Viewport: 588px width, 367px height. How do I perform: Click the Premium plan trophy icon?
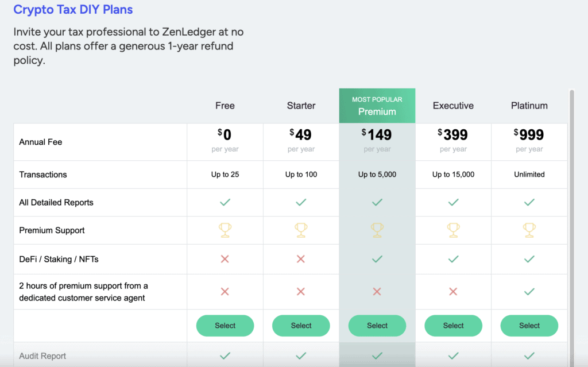(377, 230)
